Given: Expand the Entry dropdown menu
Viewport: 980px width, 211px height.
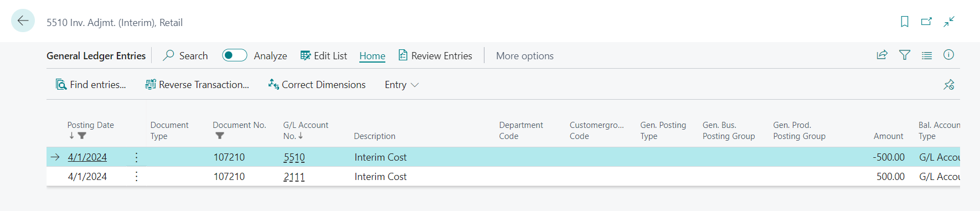Looking at the screenshot, I should point(401,85).
